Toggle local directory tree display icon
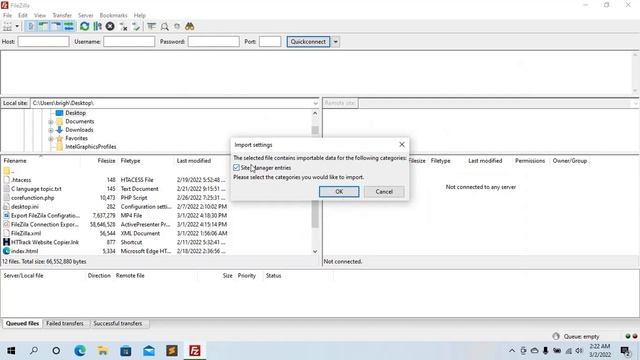 tap(43, 27)
